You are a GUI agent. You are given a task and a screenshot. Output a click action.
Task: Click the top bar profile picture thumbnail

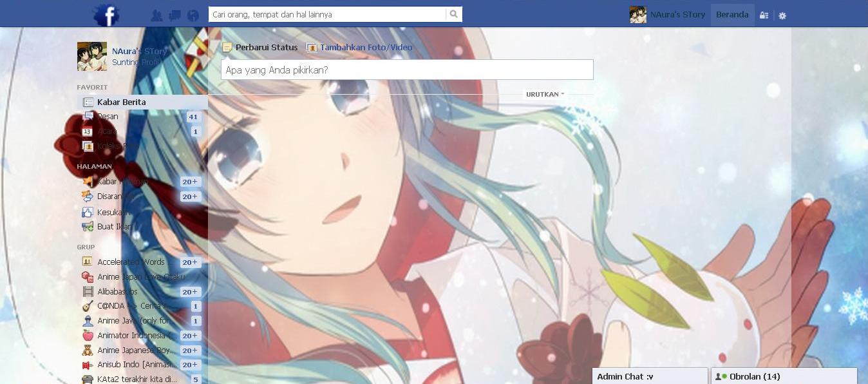pyautogui.click(x=638, y=14)
